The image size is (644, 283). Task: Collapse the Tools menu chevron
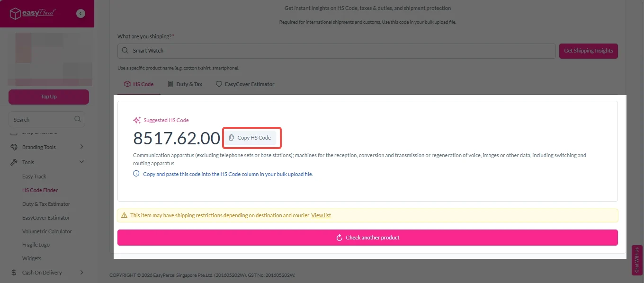81,162
